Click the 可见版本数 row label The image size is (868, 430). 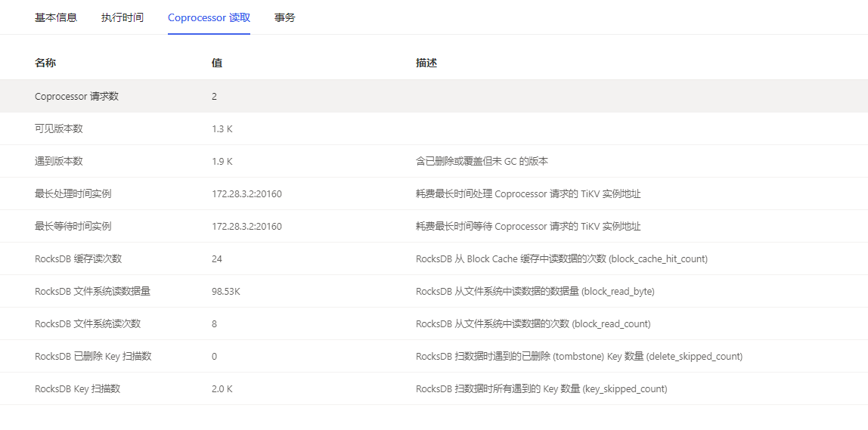[59, 129]
